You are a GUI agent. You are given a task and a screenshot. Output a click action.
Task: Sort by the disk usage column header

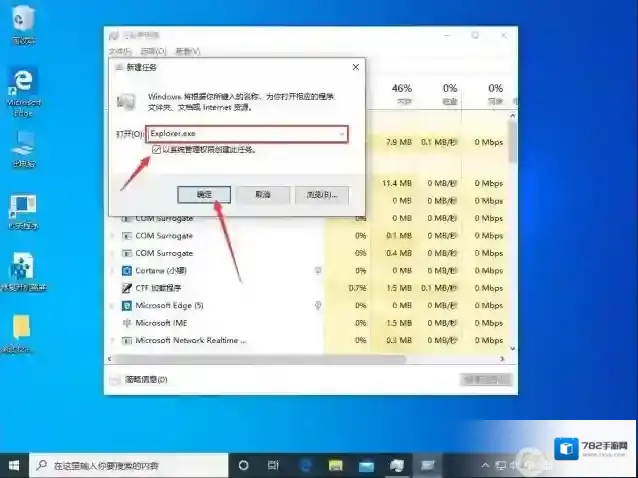(x=450, y=94)
